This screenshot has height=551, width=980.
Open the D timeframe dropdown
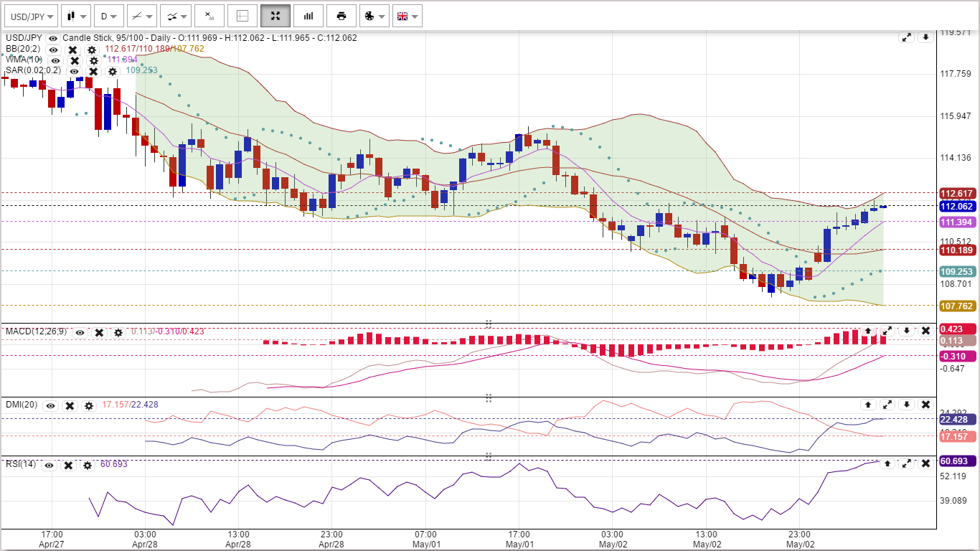click(x=109, y=16)
